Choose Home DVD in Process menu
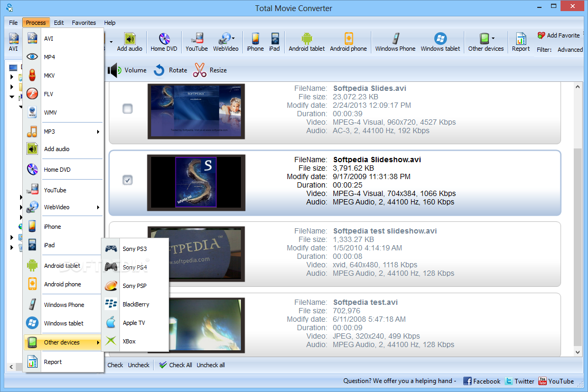The image size is (588, 392). pyautogui.click(x=63, y=170)
